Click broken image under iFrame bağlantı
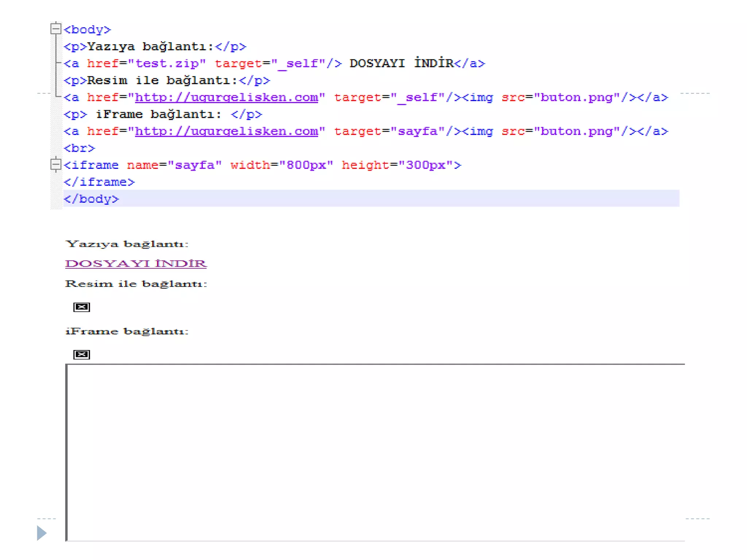 pos(81,354)
